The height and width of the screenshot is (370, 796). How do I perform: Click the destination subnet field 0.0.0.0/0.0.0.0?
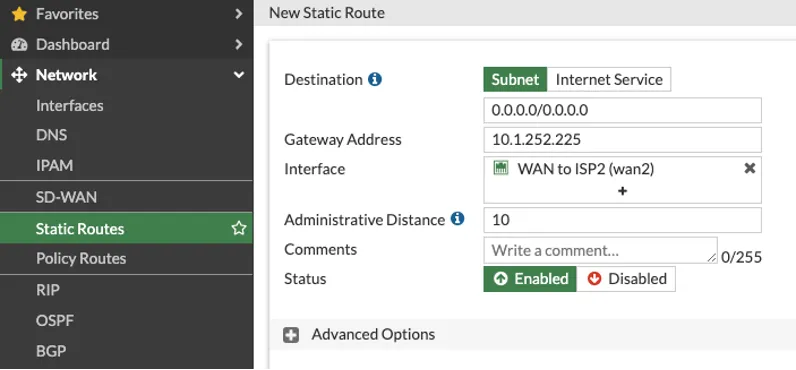tap(622, 110)
